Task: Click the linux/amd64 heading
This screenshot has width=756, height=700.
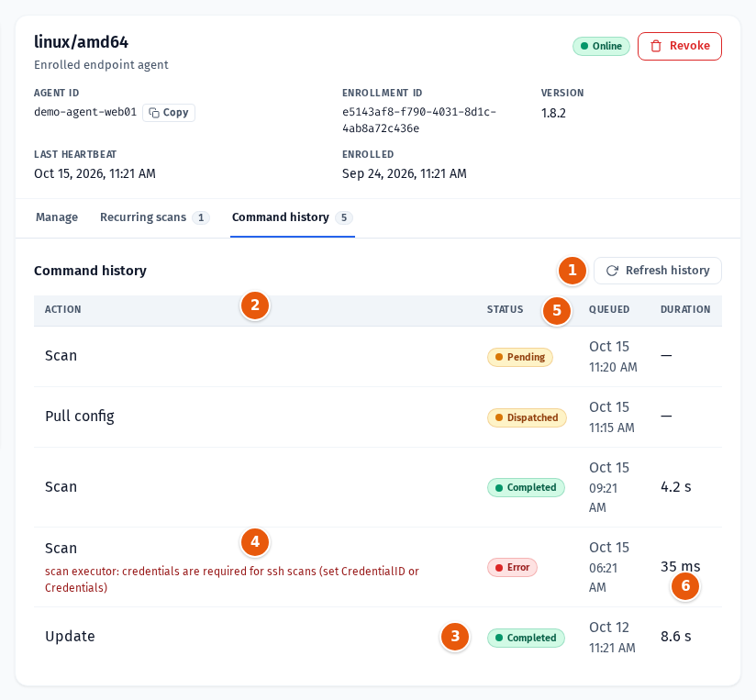Action: coord(81,42)
